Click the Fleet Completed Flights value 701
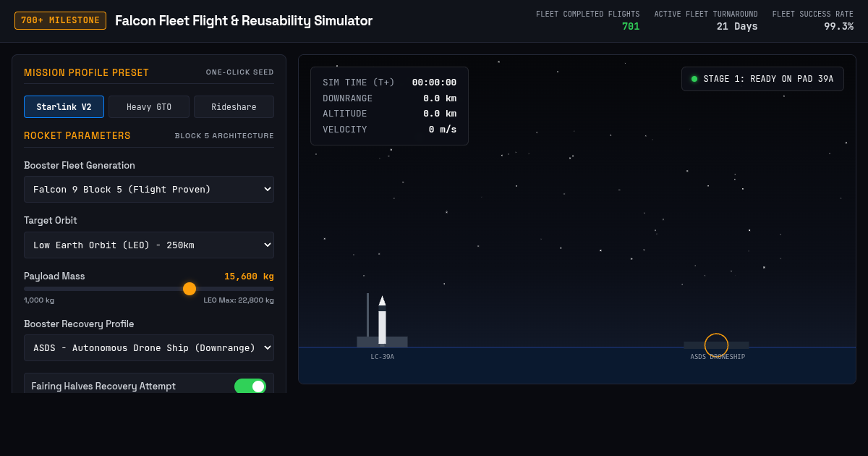The width and height of the screenshot is (868, 456). [631, 27]
